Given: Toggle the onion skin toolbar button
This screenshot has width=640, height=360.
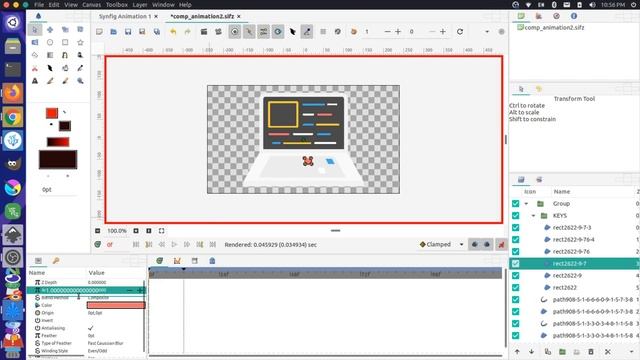Looking at the screenshot, I should pyautogui.click(x=353, y=31).
